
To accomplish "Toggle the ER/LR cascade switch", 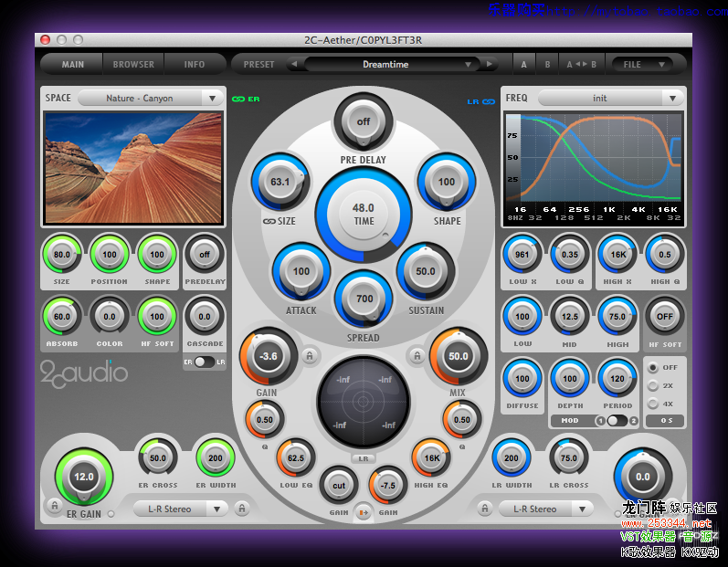I will (x=205, y=362).
